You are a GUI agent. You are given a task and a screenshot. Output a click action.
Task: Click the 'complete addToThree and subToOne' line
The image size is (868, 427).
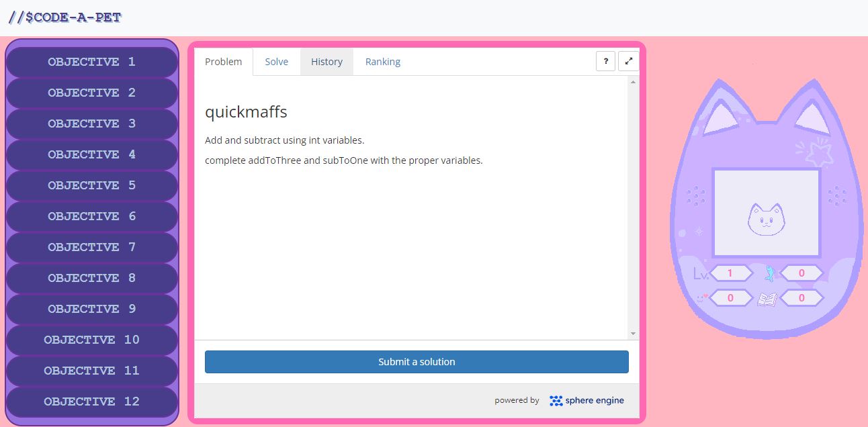343,160
